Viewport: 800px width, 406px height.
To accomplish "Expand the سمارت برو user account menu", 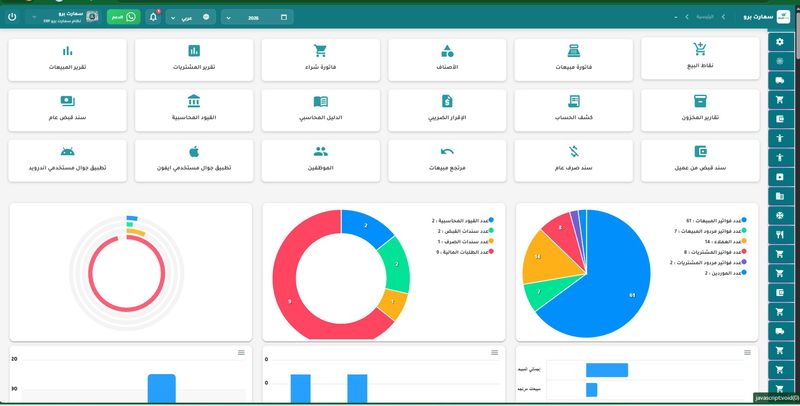I will pos(62,17).
